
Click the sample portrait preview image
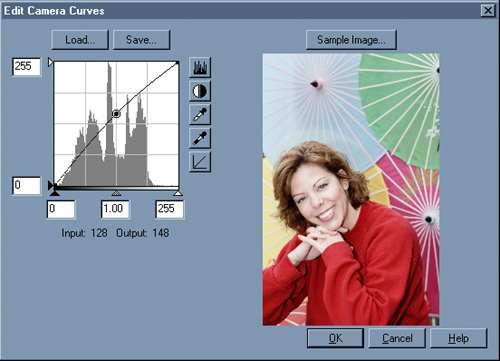(351, 189)
